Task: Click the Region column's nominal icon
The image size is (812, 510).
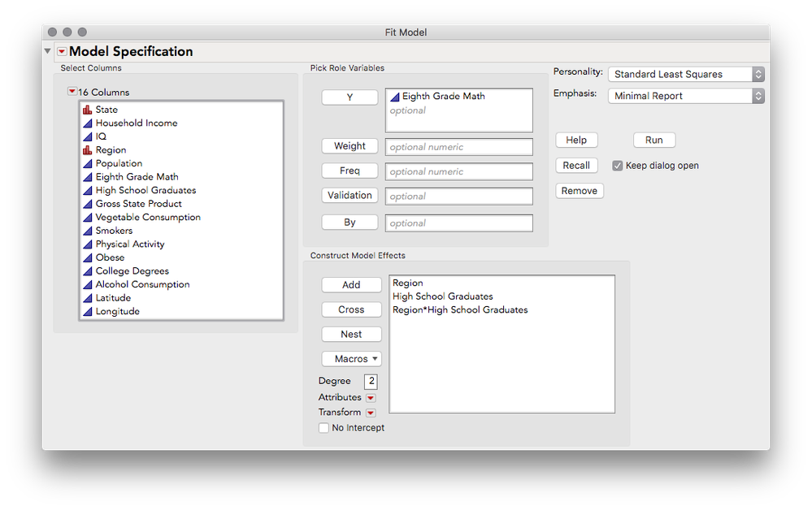Action: coord(88,150)
